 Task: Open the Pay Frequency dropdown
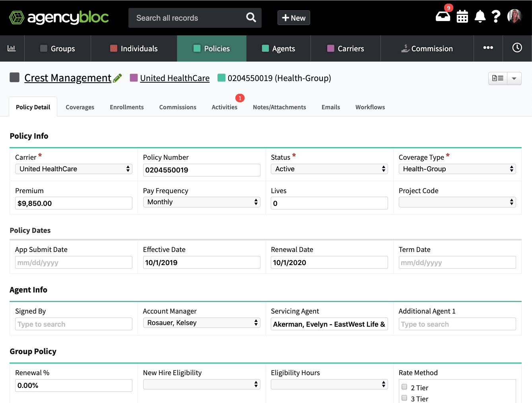point(201,202)
